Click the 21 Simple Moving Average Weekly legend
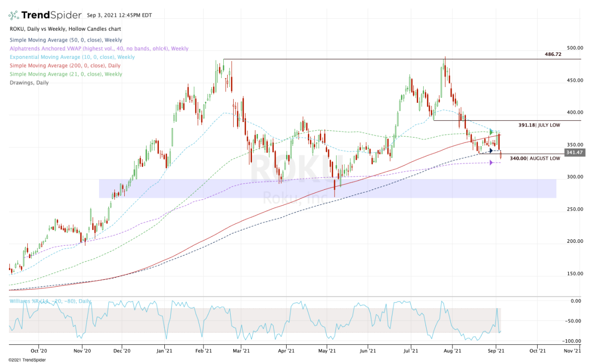 coord(65,74)
